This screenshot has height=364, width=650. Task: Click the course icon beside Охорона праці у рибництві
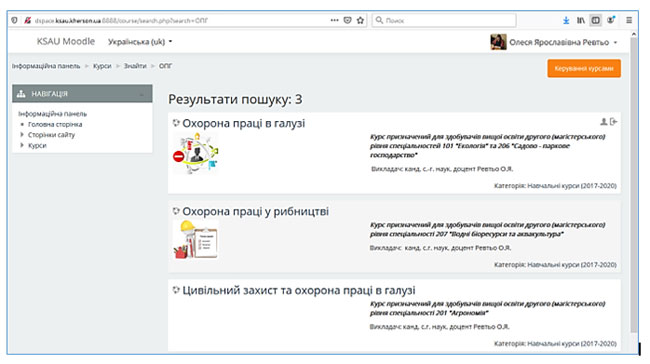pyautogui.click(x=176, y=211)
